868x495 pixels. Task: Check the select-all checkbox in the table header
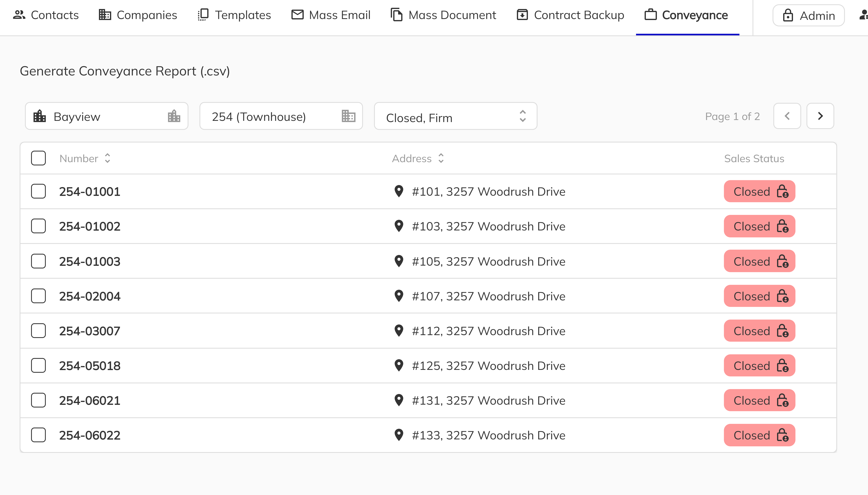coord(38,158)
